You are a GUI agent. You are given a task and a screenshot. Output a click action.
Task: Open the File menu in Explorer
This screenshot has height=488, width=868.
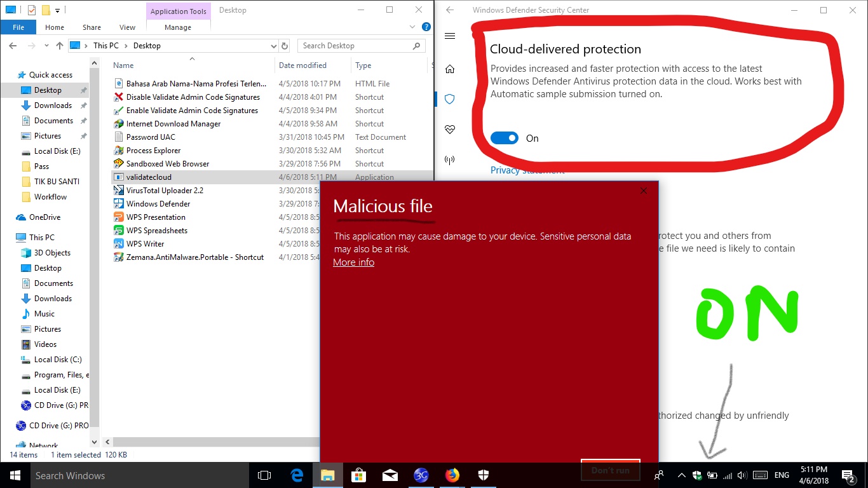pyautogui.click(x=18, y=27)
